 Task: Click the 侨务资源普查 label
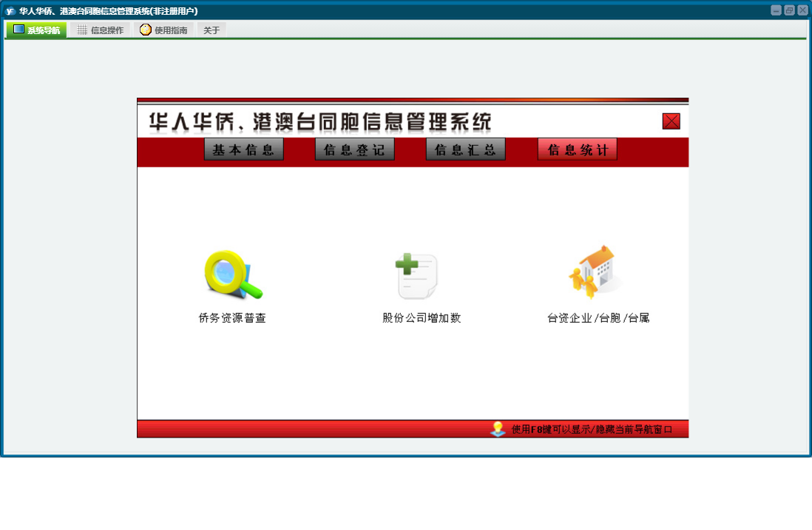232,318
